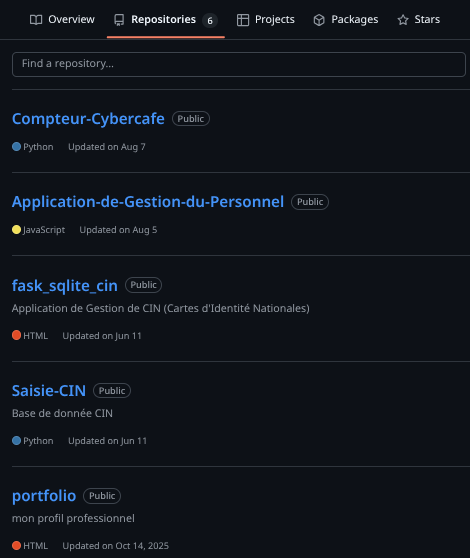Click the book icon beside Overview
Screen dimensions: 470x558
pyautogui.click(x=36, y=20)
